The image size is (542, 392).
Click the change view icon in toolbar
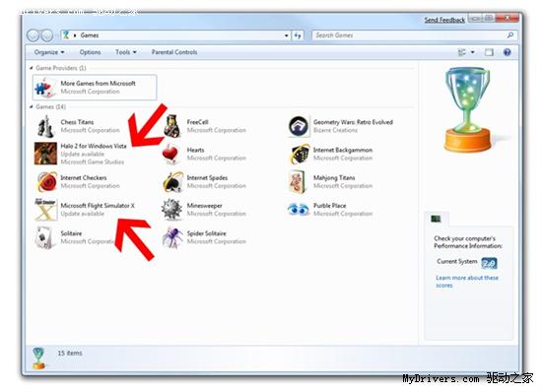(462, 52)
